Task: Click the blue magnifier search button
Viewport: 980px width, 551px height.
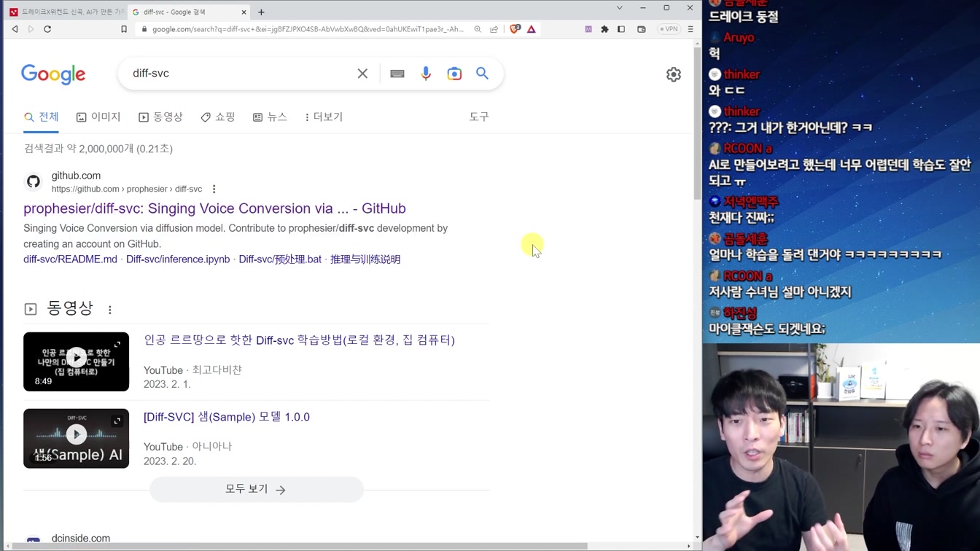Action: tap(483, 73)
